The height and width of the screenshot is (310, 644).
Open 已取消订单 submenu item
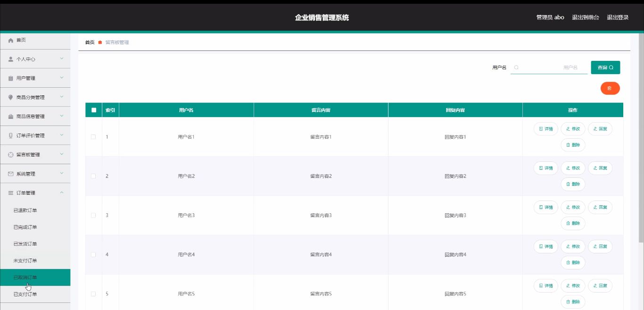[35, 277]
